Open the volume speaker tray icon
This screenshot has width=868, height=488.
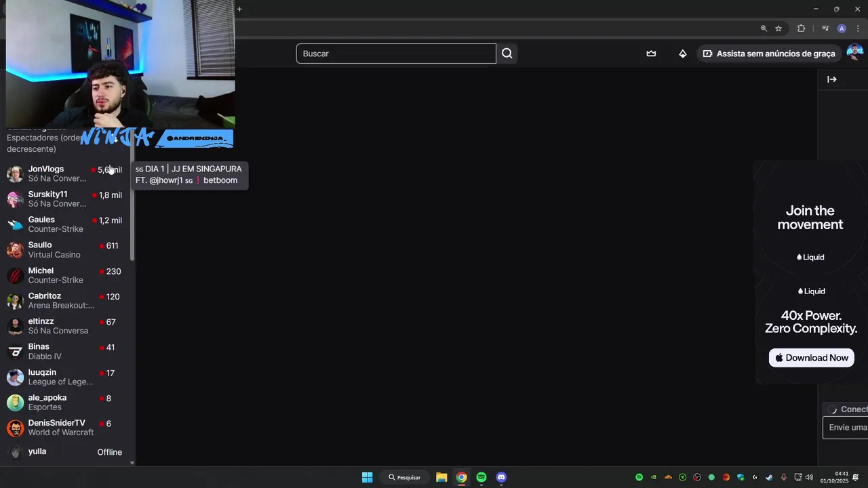tap(808, 477)
